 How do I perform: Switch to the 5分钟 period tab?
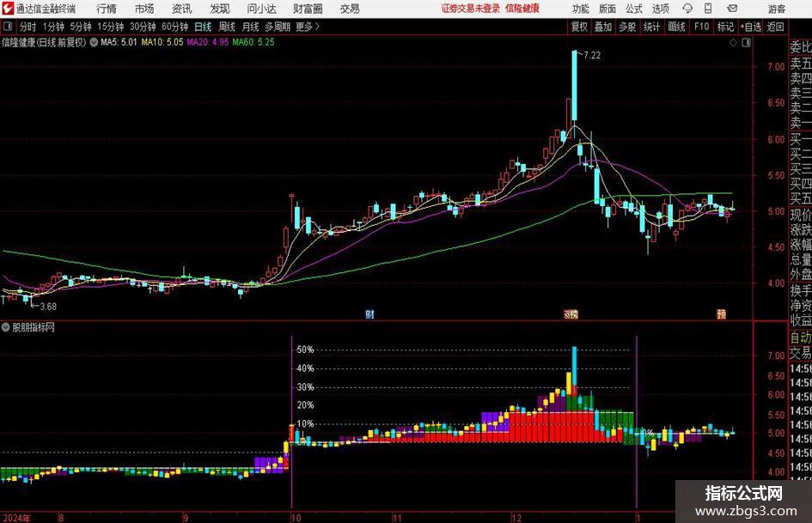tap(81, 27)
